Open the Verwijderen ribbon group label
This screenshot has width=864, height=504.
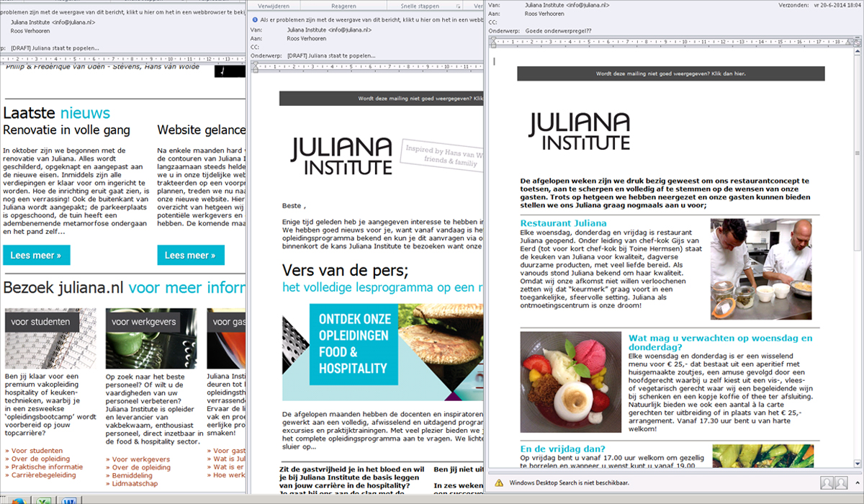[x=274, y=6]
